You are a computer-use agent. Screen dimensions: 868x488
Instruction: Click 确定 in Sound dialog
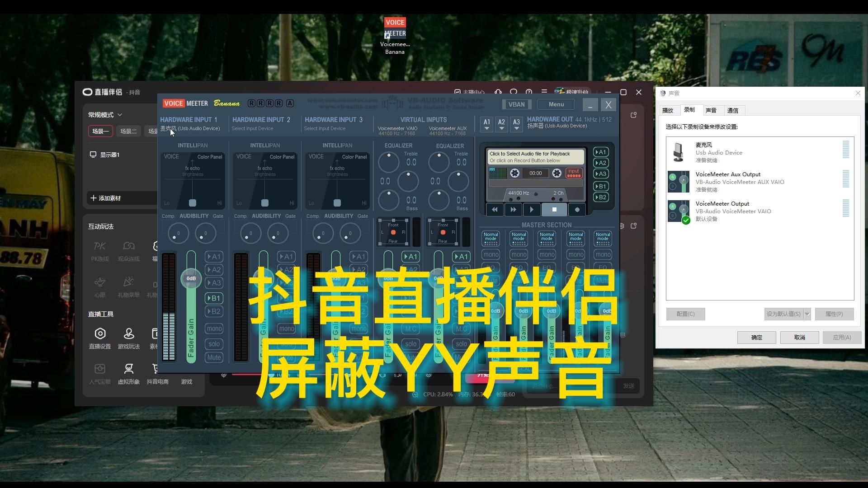click(756, 338)
